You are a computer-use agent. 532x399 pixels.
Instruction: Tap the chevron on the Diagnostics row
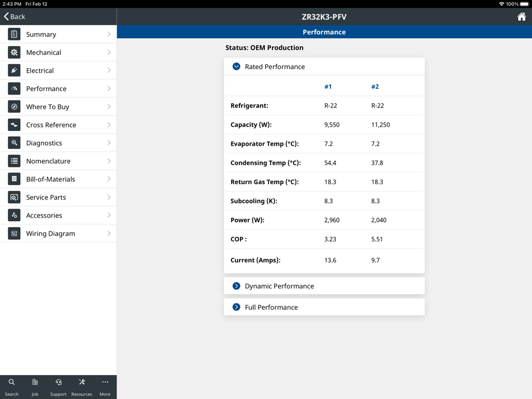click(109, 143)
